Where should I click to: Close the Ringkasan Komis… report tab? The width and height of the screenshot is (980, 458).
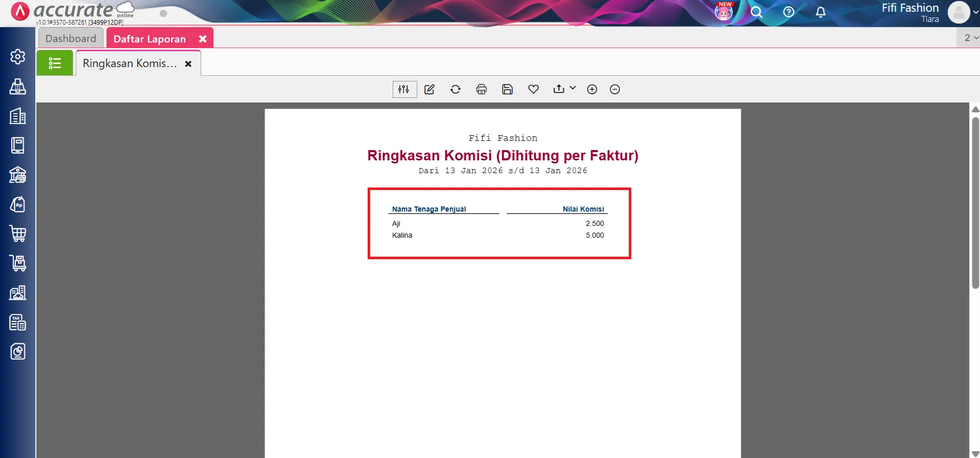pyautogui.click(x=188, y=64)
